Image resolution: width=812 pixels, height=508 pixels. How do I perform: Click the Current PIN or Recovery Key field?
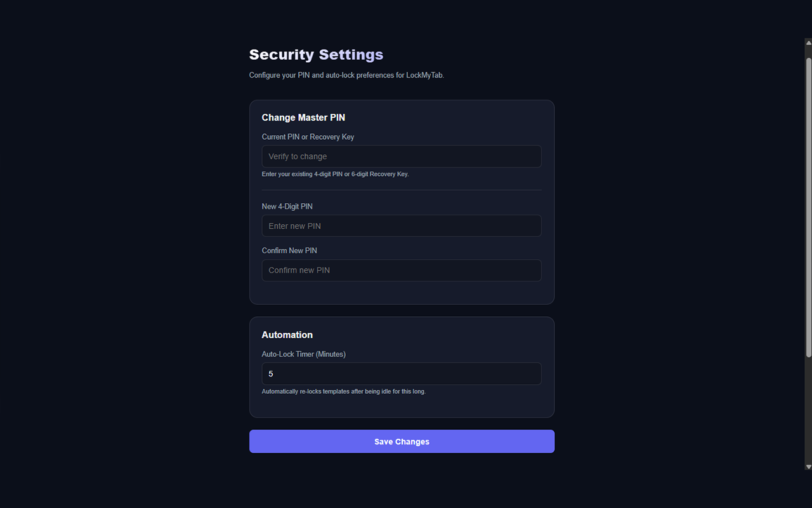pyautogui.click(x=402, y=156)
